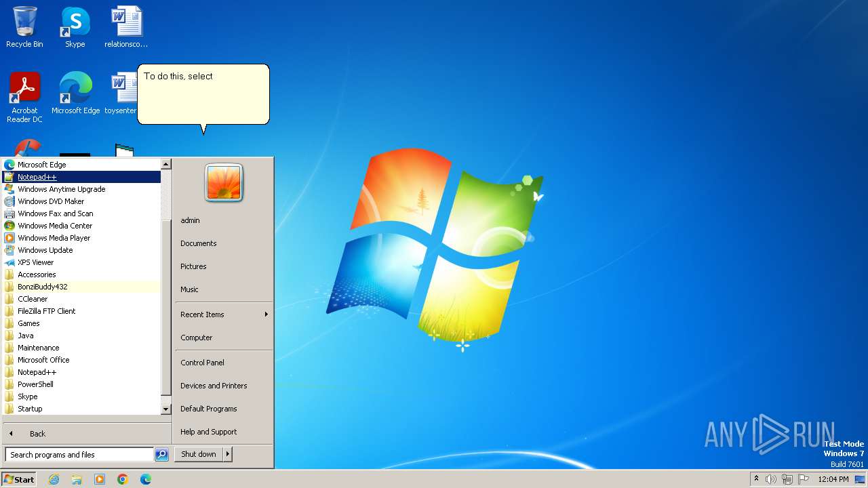868x488 pixels.
Task: Open Recycle Bin desktop icon
Action: pos(24,27)
